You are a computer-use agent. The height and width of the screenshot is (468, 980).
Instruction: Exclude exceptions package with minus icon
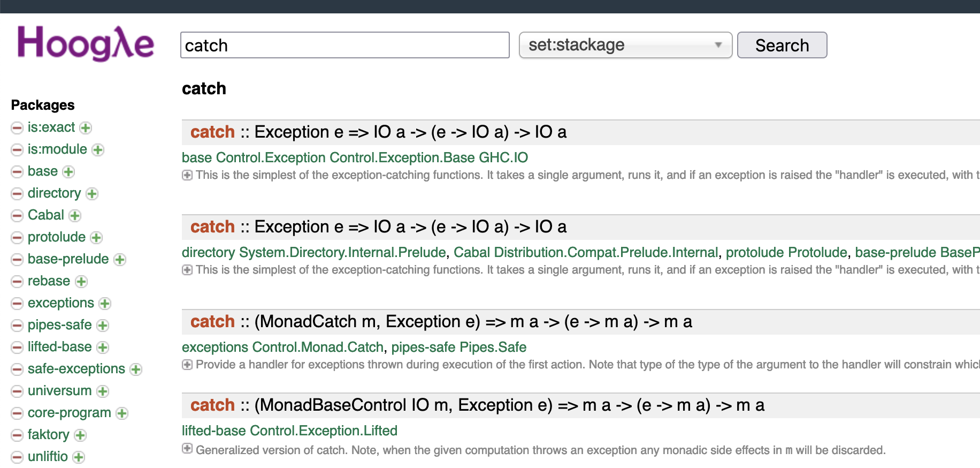tap(17, 304)
